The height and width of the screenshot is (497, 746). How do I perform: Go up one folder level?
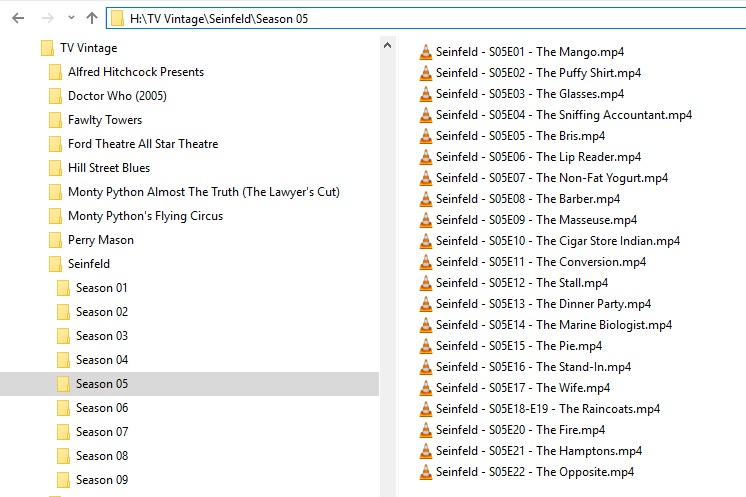pos(92,18)
